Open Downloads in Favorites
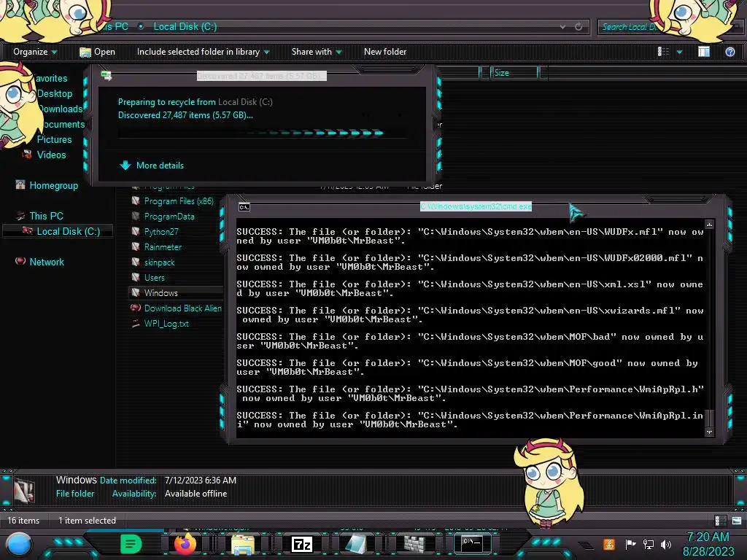 coord(61,109)
